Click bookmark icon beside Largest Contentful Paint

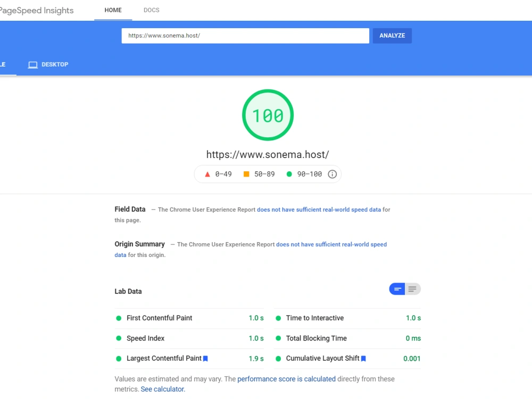[x=205, y=359]
